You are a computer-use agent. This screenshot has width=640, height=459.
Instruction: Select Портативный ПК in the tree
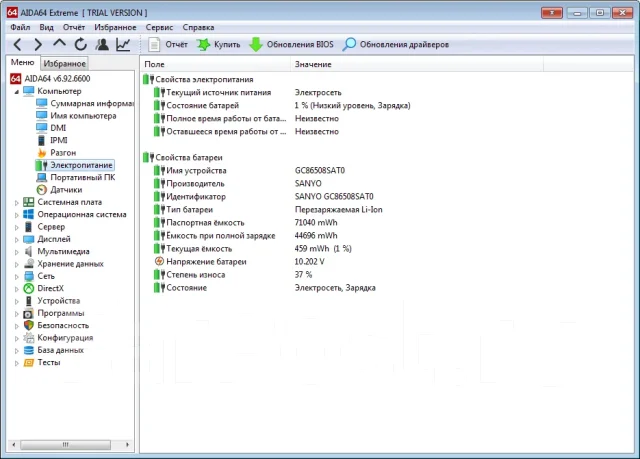point(76,177)
